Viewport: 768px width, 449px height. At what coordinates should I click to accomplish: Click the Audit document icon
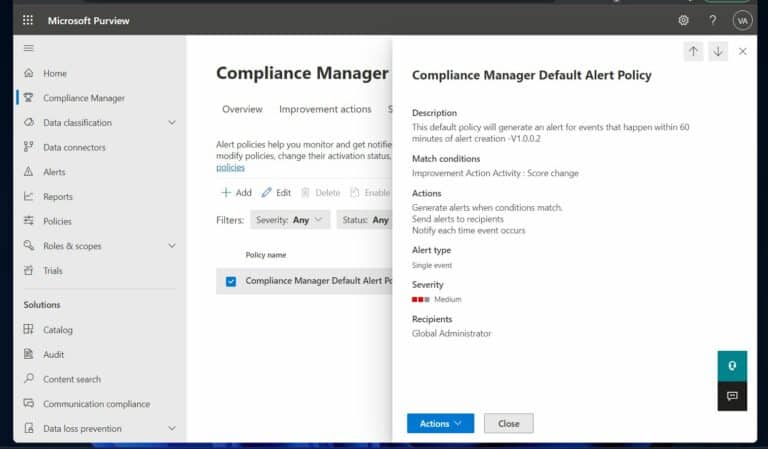pos(28,354)
